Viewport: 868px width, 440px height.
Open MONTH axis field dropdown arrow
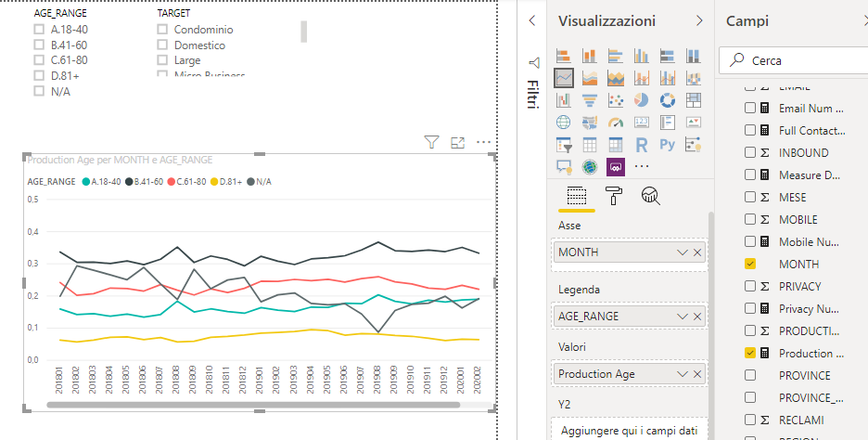pyautogui.click(x=682, y=252)
